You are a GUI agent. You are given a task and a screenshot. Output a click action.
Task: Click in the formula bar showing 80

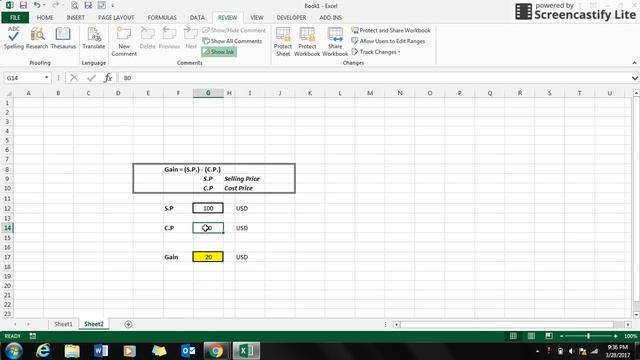pos(373,78)
